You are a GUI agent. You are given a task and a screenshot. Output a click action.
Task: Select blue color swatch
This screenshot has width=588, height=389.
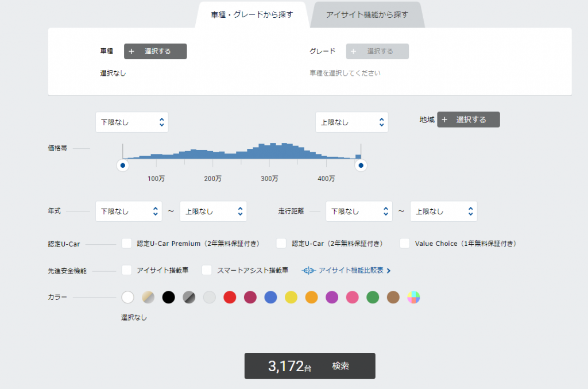(x=271, y=298)
